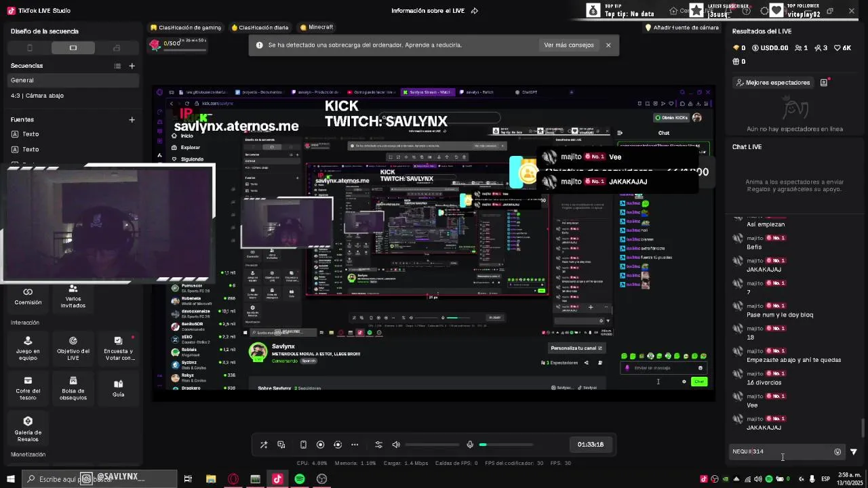The width and height of the screenshot is (868, 488).
Task: Select the second Texto source
Action: click(x=73, y=149)
